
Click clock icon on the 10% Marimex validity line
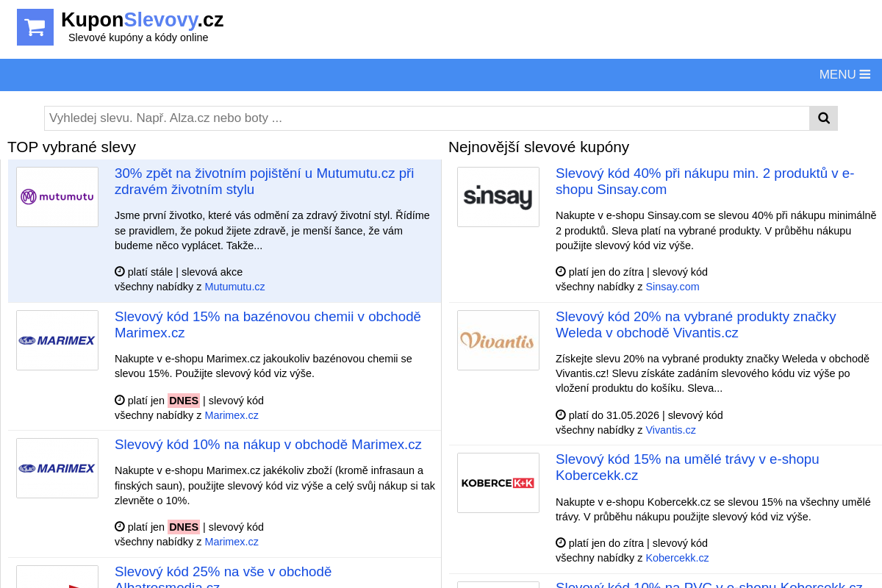[120, 526]
